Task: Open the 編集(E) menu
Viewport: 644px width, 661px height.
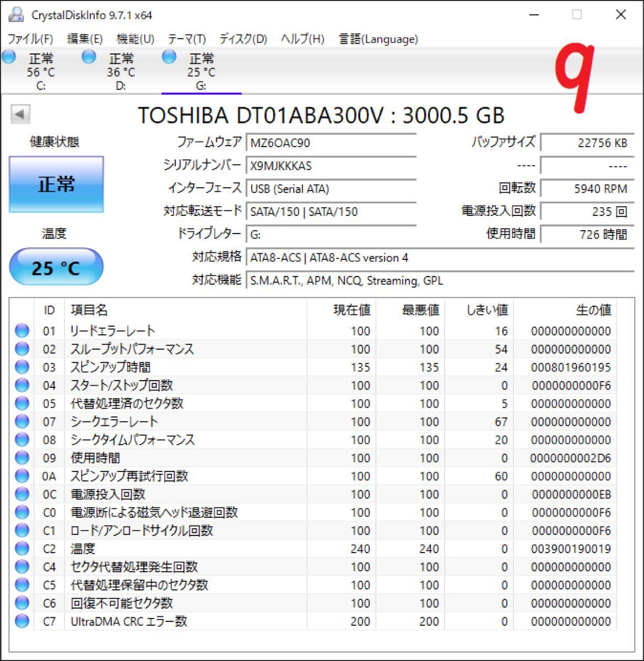Action: pos(85,39)
